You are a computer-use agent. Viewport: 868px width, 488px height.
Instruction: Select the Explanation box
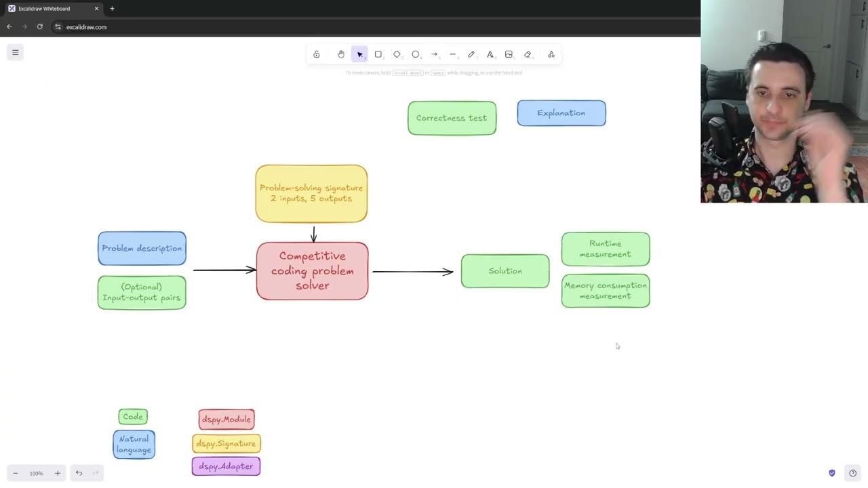[x=561, y=113]
